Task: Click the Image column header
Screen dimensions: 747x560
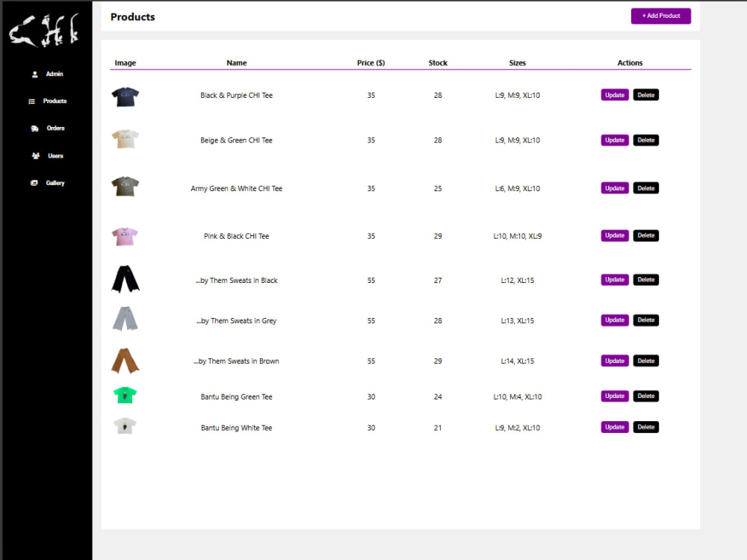Action: pos(125,63)
